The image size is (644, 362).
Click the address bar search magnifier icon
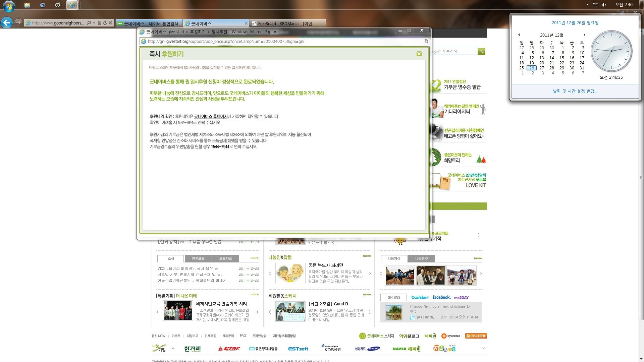[x=89, y=23]
